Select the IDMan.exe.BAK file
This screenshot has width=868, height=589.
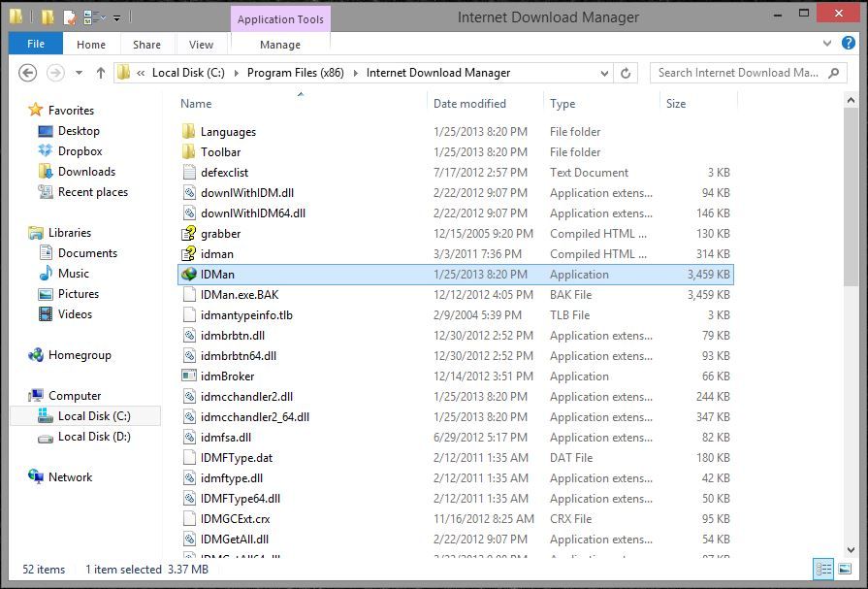click(x=456, y=295)
